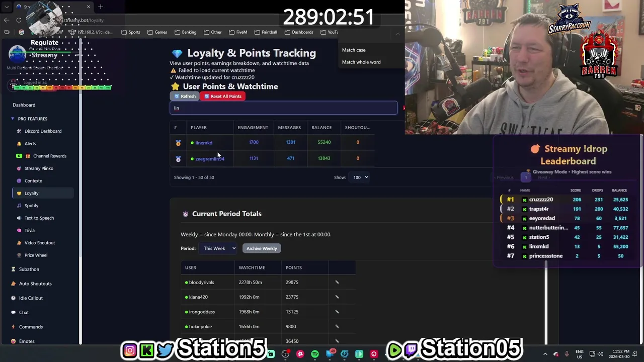Sort table by SHOUTOUTS column
Viewport: 644px width, 362px height.
[357, 128]
